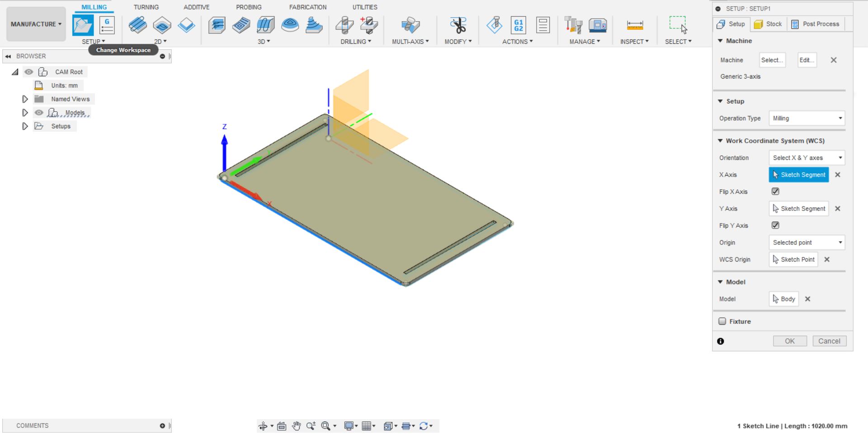Click the Window Selection icon in Select
The image size is (868, 435).
pyautogui.click(x=678, y=25)
